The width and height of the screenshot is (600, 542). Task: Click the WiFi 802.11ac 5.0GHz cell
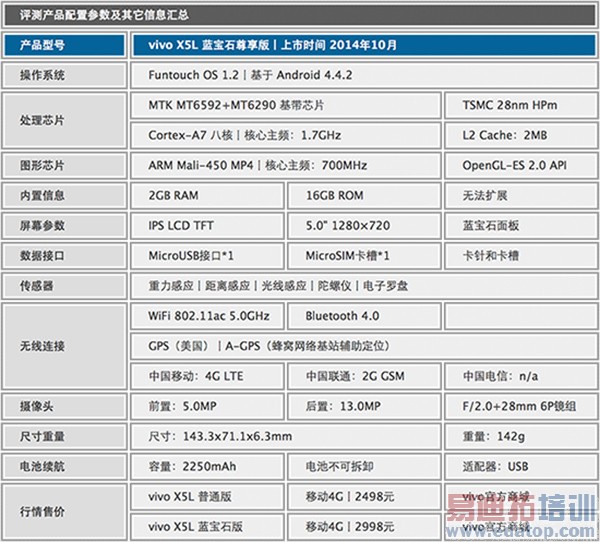[207, 316]
